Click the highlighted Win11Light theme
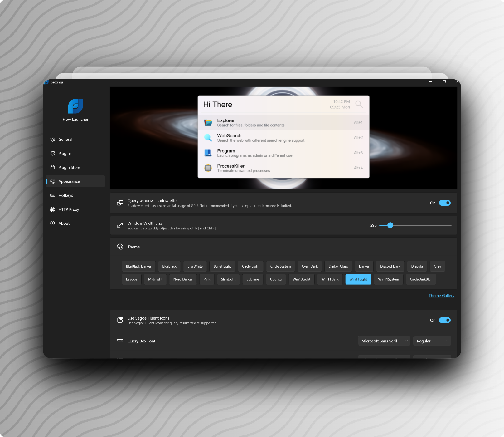 click(x=358, y=279)
